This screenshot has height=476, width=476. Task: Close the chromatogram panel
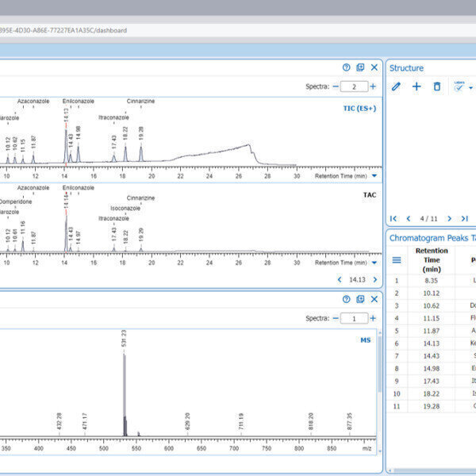tap(374, 67)
